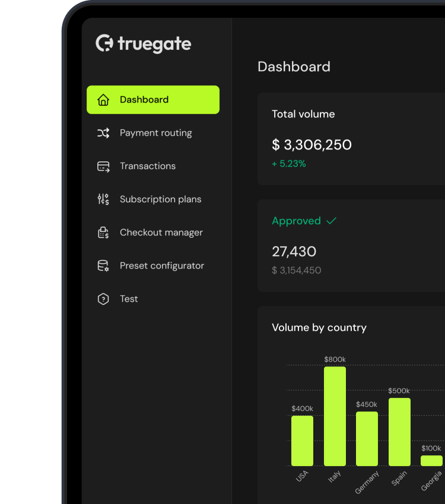The width and height of the screenshot is (445, 504).
Task: Open the Preset configurator page
Action: coord(153,266)
